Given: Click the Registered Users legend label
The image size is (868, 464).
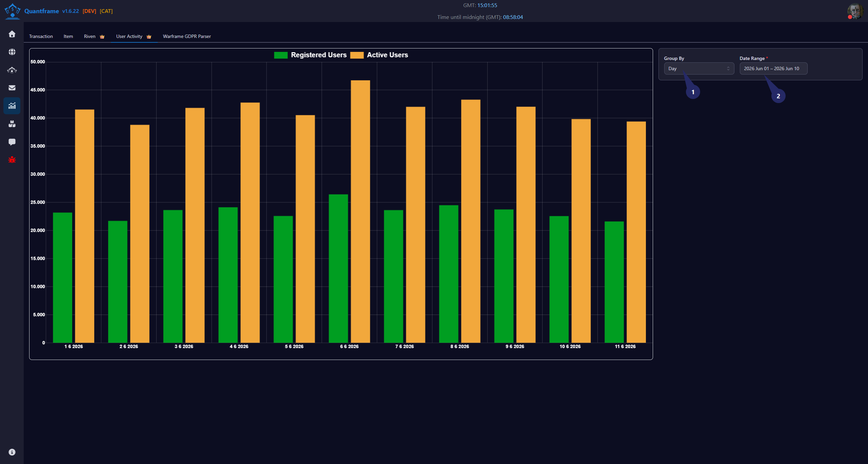Looking at the screenshot, I should 319,55.
